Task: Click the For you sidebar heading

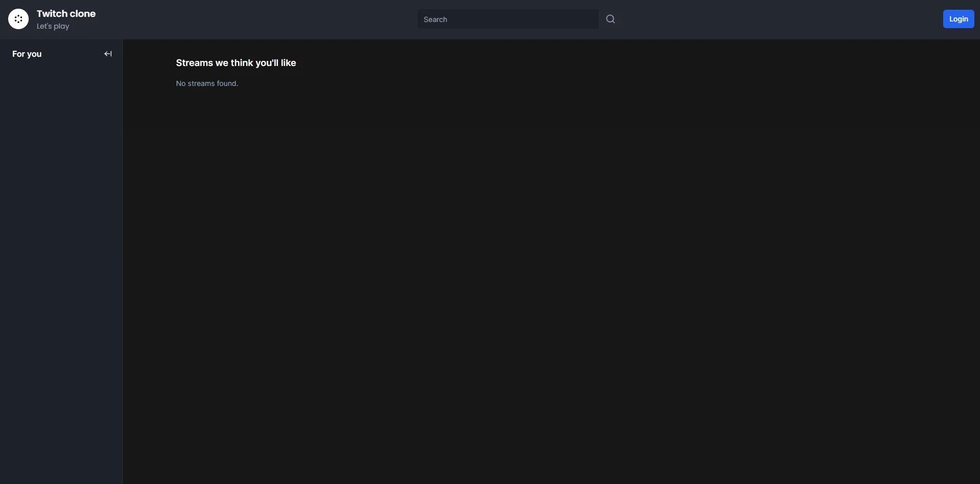Action: (27, 54)
